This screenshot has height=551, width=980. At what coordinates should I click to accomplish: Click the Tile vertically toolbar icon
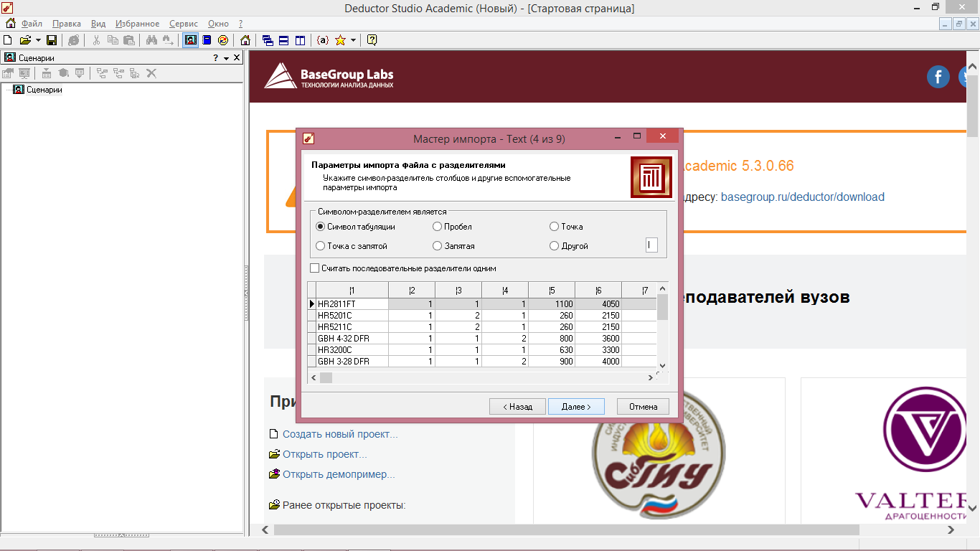[x=301, y=40]
